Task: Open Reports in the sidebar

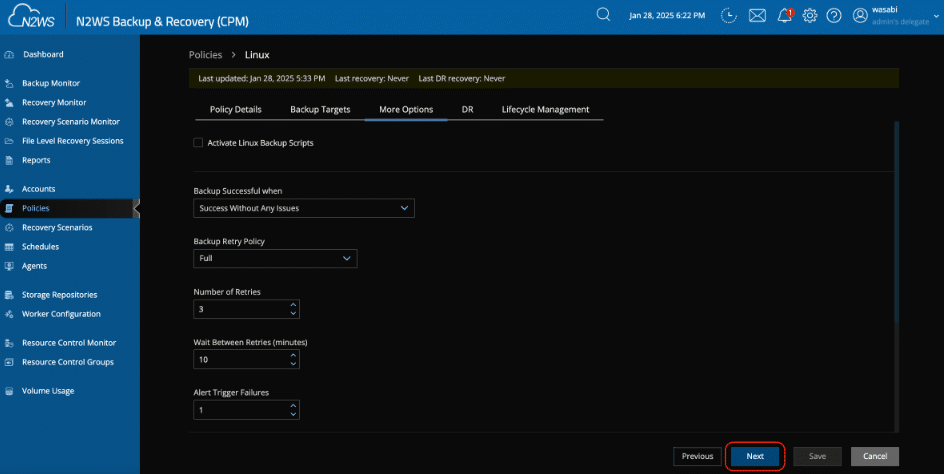Action: [x=36, y=161]
